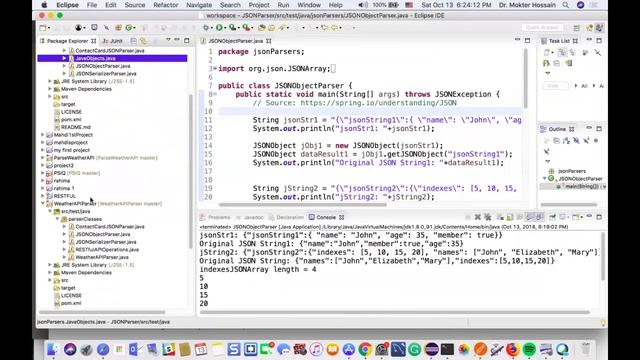Select WeatherAPIParser.java in Package Explorer
The width and height of the screenshot is (640, 360).
tap(102, 257)
